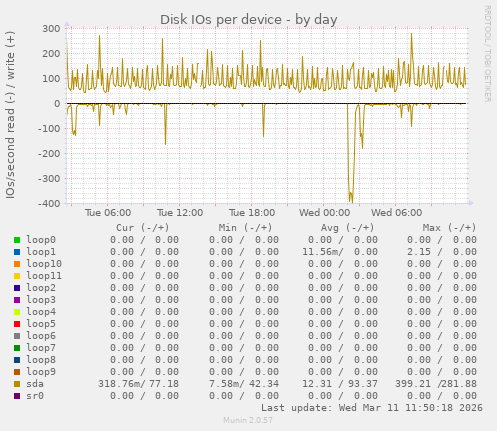
Task: Select the sda legend label
Action: point(35,384)
